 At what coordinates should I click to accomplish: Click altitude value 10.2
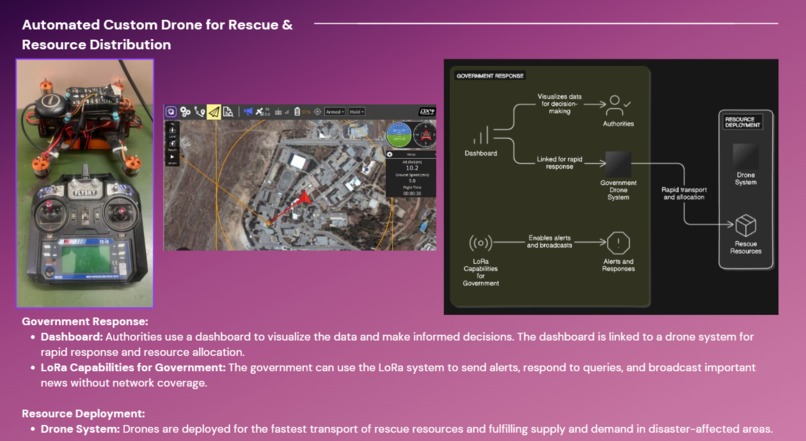tap(412, 168)
